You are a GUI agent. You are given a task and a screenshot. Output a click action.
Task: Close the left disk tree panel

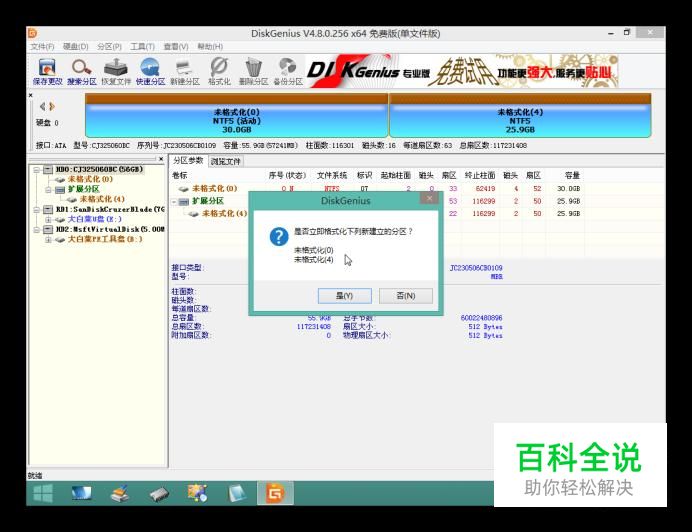(x=161, y=159)
